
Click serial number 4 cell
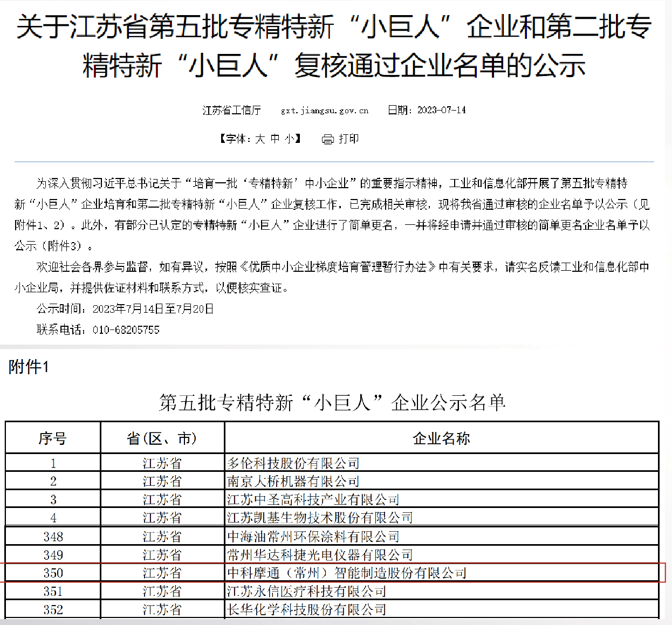point(53,518)
